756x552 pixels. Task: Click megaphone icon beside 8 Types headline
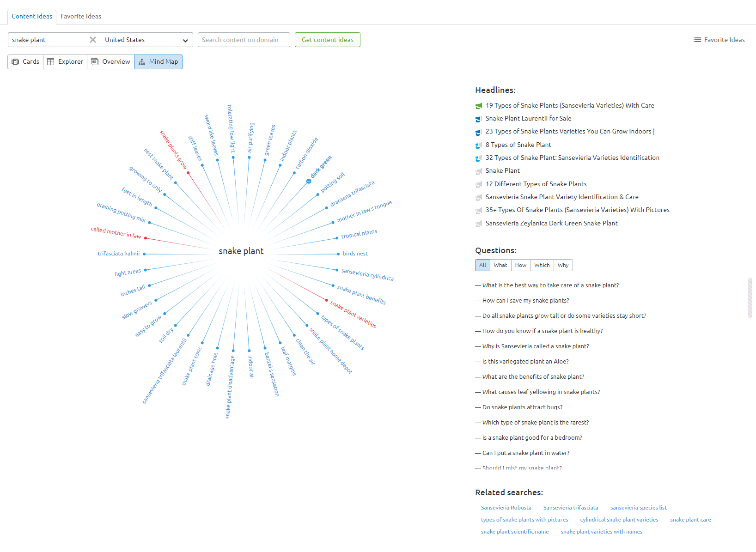[x=479, y=146]
